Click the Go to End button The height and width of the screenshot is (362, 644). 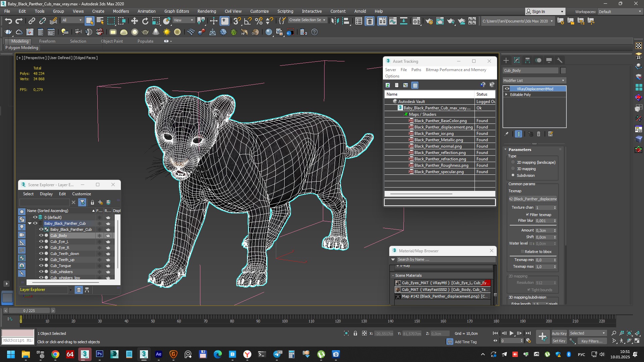528,333
